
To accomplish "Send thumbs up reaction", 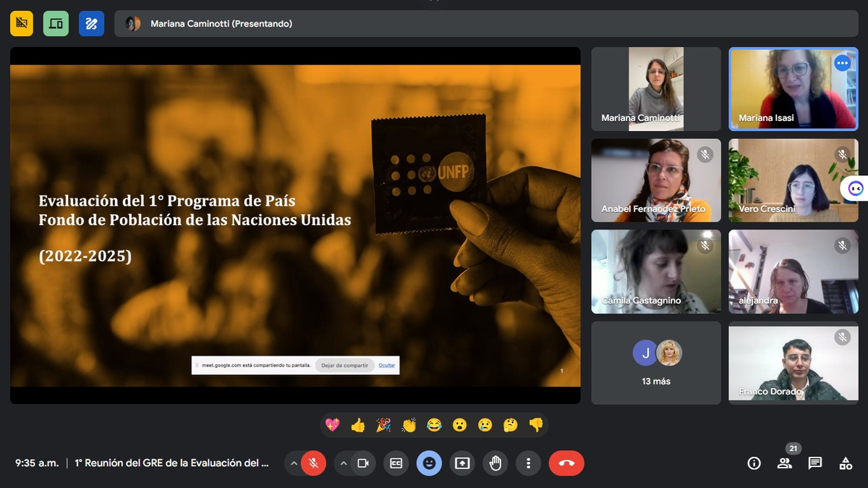I will [358, 425].
